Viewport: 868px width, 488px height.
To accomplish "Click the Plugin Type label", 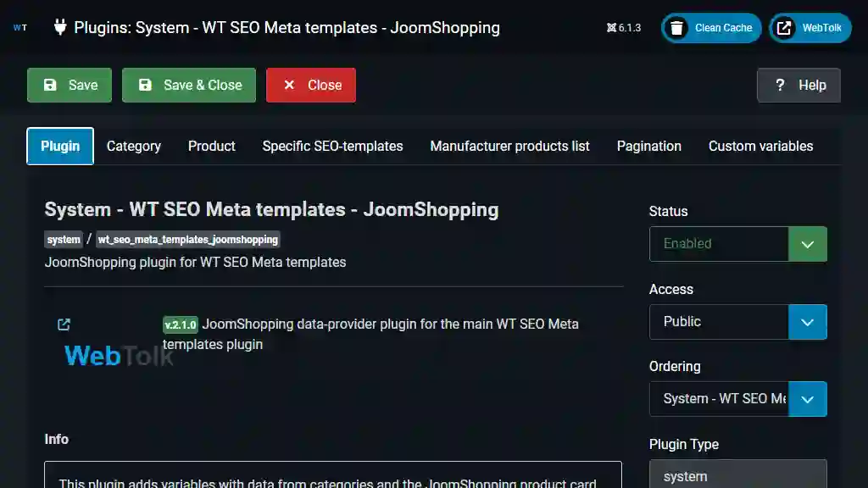I will pyautogui.click(x=684, y=444).
